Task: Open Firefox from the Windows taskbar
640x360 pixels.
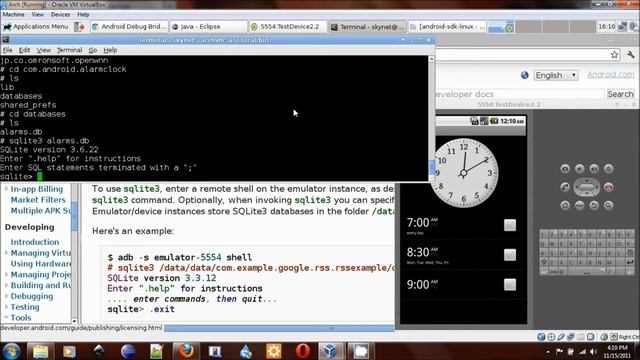Action: [x=186, y=351]
